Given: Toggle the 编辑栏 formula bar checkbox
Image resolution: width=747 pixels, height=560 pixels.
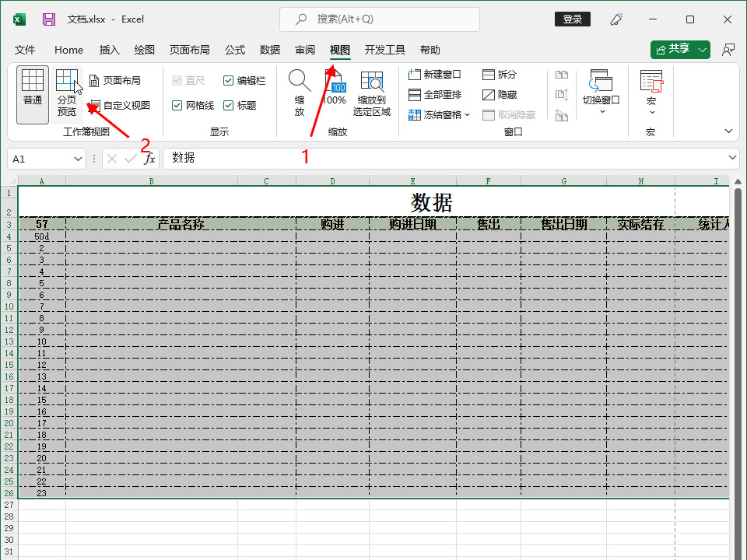Looking at the screenshot, I should click(228, 81).
